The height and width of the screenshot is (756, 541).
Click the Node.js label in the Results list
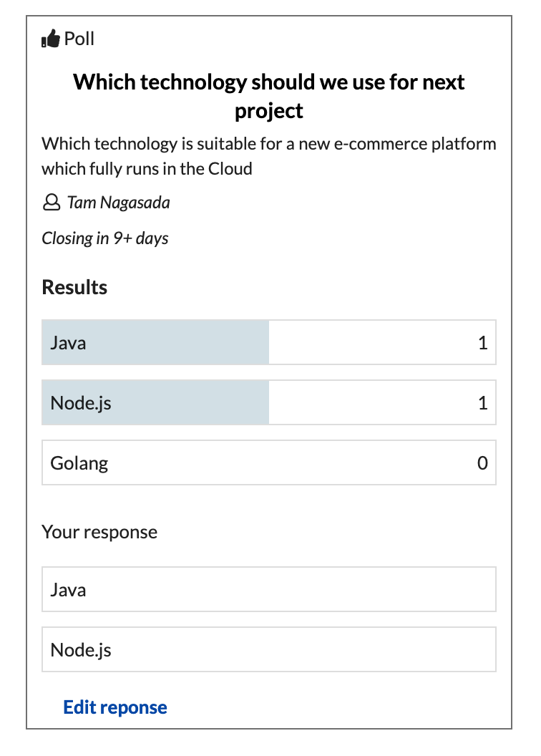(81, 403)
